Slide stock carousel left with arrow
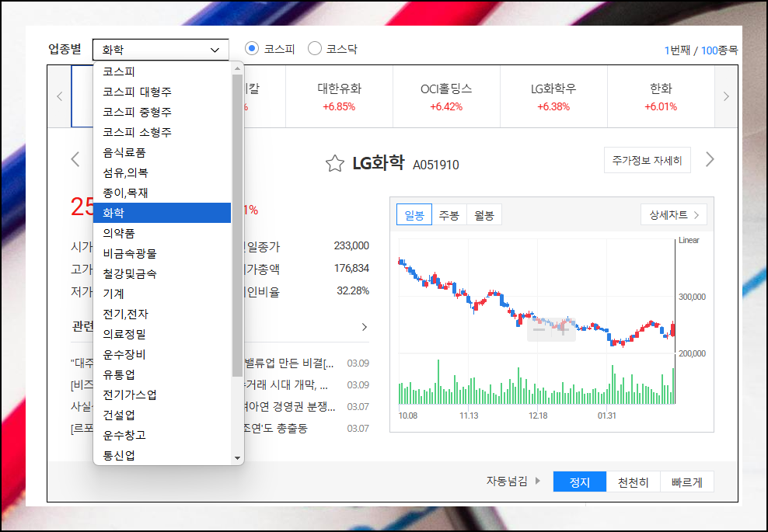This screenshot has width=768, height=532. (60, 96)
